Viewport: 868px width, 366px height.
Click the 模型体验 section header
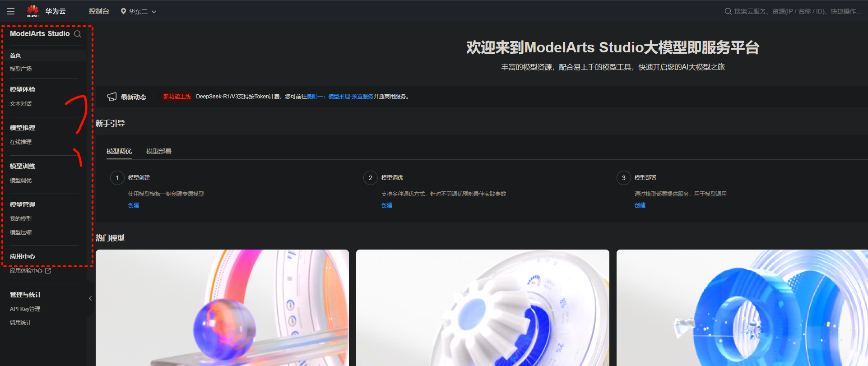tap(23, 89)
